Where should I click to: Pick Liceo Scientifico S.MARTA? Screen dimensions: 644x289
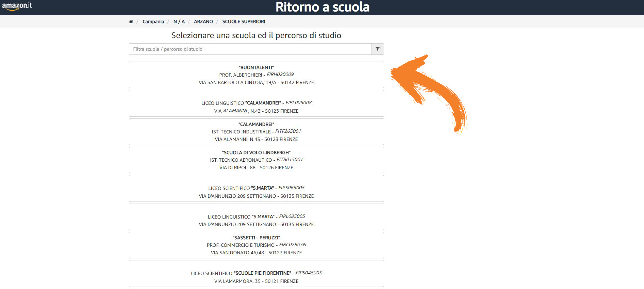(x=256, y=189)
